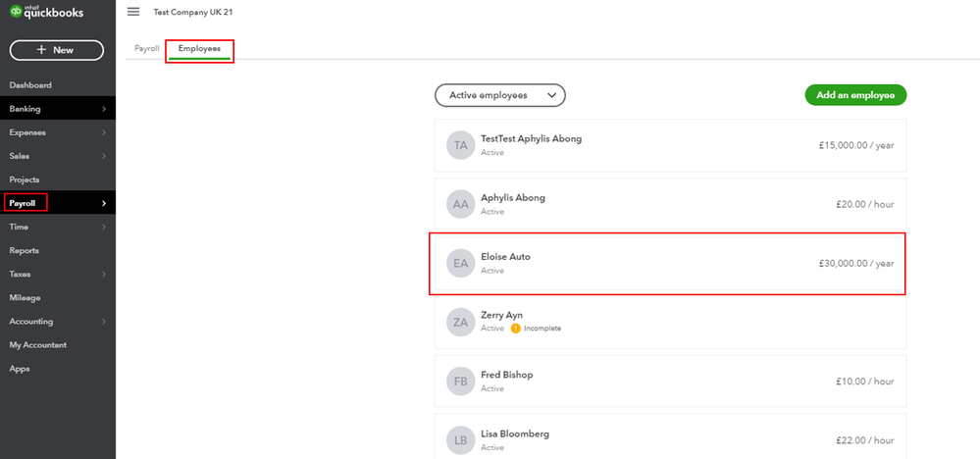
Task: Click the AA avatar for Aphylis Abong
Action: [459, 204]
